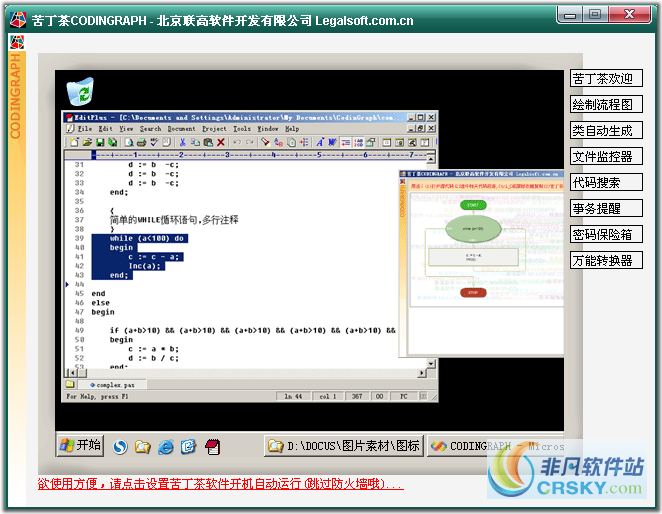Screen dimensions: 662x514
Task: Select the 绘制流程图 flowchart drawing button
Action: click(x=606, y=104)
